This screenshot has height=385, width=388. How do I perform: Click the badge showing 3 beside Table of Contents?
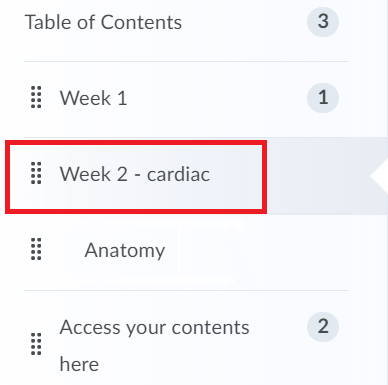pos(323,21)
